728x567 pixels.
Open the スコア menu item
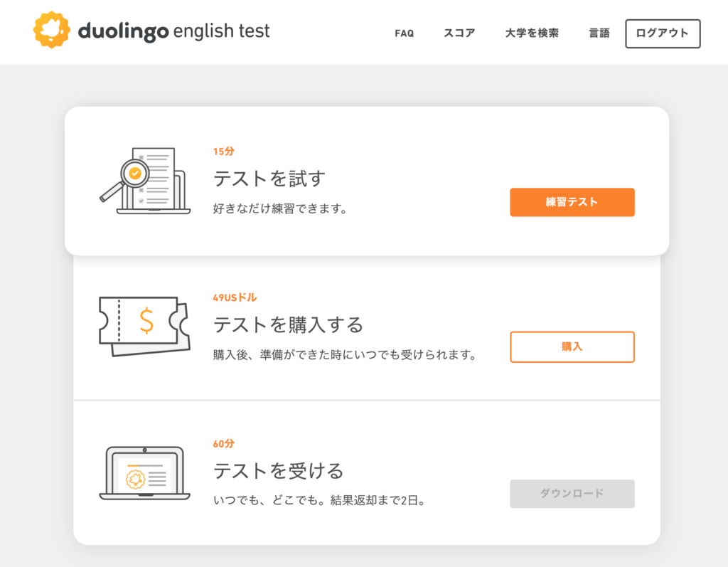(459, 33)
